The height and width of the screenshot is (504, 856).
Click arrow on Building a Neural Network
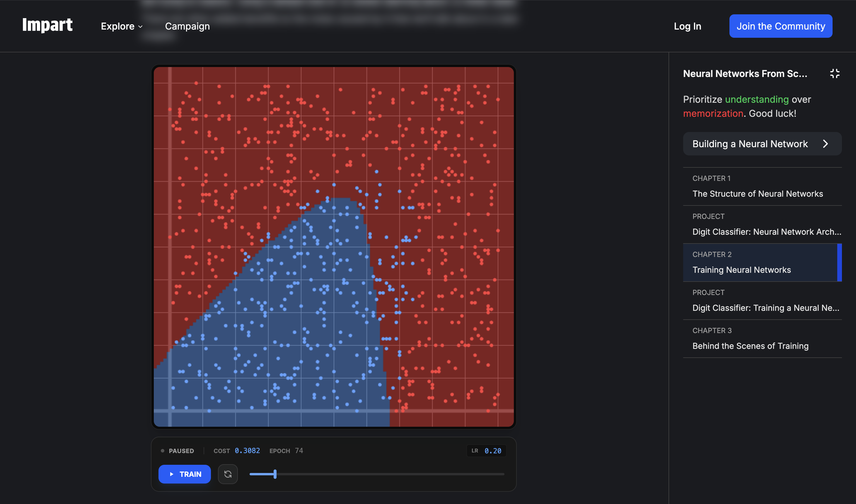click(x=826, y=144)
